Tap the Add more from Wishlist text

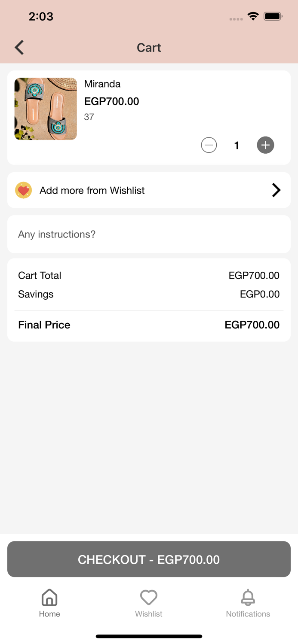coord(92,190)
